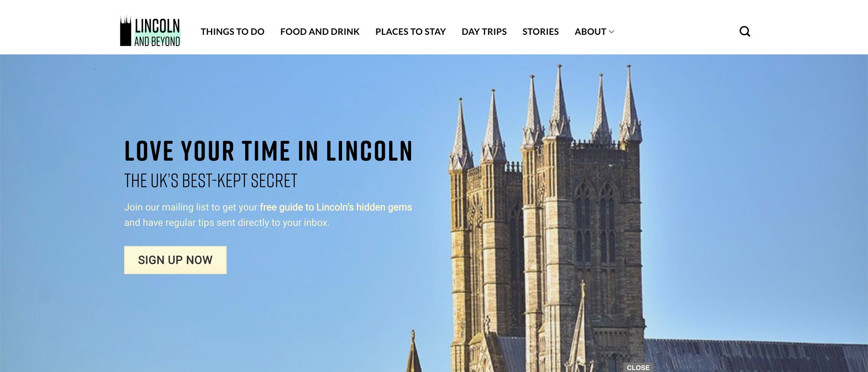This screenshot has height=372, width=868.
Task: Click the regular tips sent to inbox line
Action: (x=227, y=223)
